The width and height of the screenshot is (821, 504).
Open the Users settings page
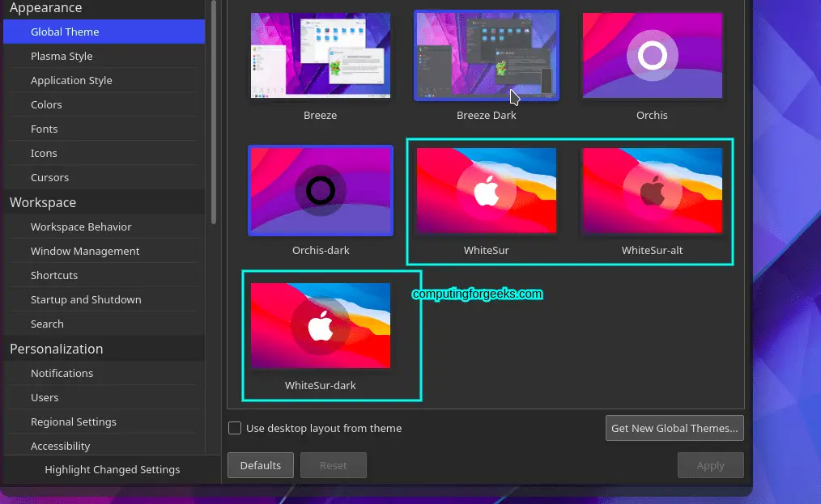click(x=104, y=398)
